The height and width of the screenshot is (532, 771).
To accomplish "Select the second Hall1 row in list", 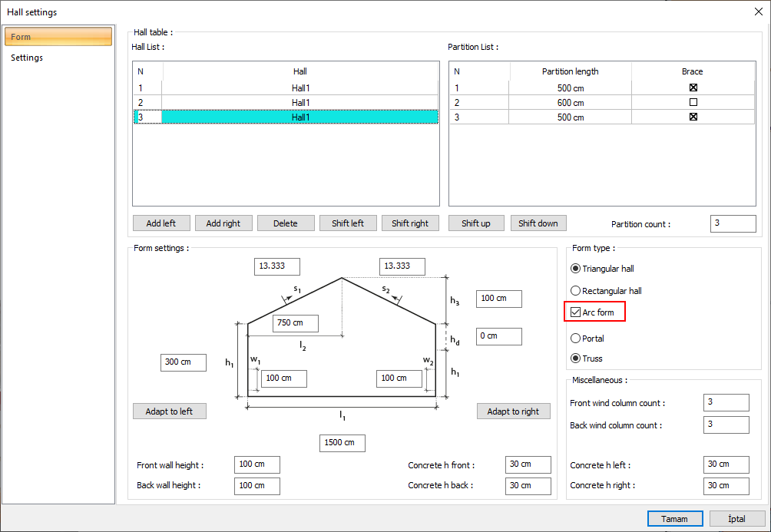I will pyautogui.click(x=299, y=102).
